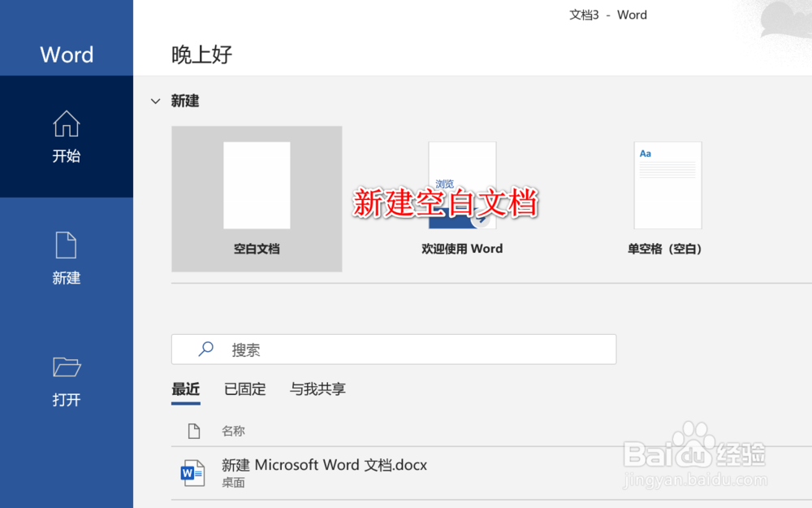
Task: Switch to the 已固定 tab
Action: click(245, 389)
